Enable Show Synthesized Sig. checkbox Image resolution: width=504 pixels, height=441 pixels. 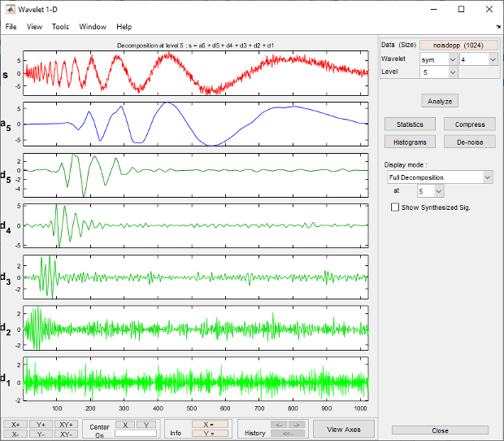point(395,207)
